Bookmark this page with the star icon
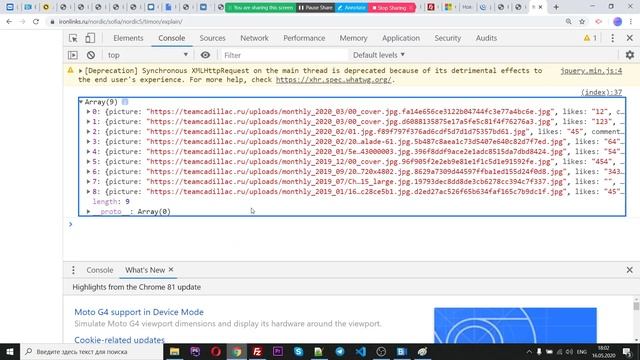The width and height of the screenshot is (640, 360). [582, 22]
